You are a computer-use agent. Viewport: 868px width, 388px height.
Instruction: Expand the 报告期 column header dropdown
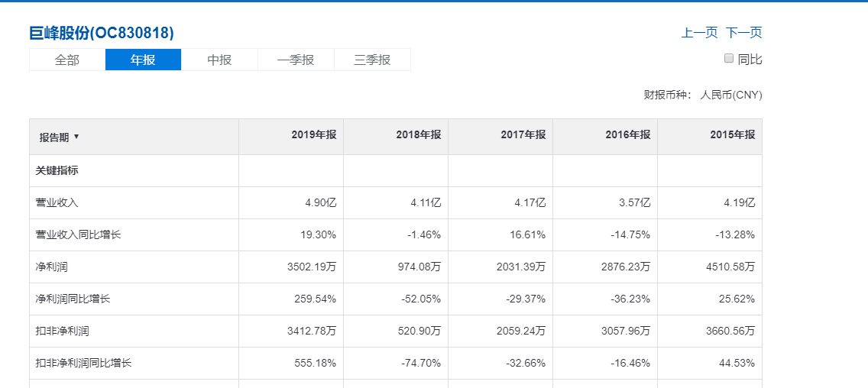(60, 137)
